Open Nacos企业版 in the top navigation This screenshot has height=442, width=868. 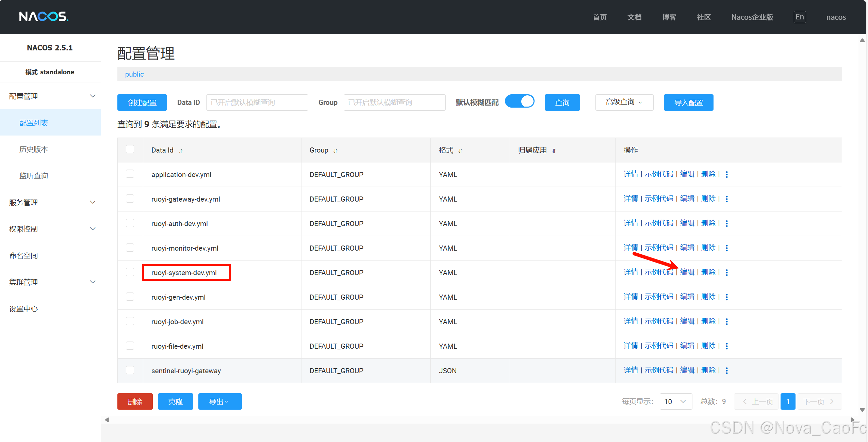click(x=752, y=17)
